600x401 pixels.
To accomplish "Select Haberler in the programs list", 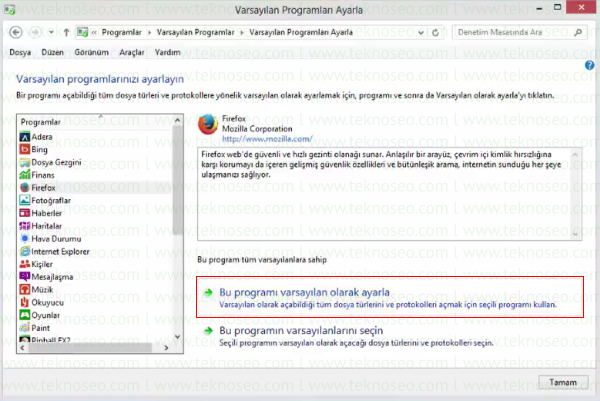I will pos(95,213).
